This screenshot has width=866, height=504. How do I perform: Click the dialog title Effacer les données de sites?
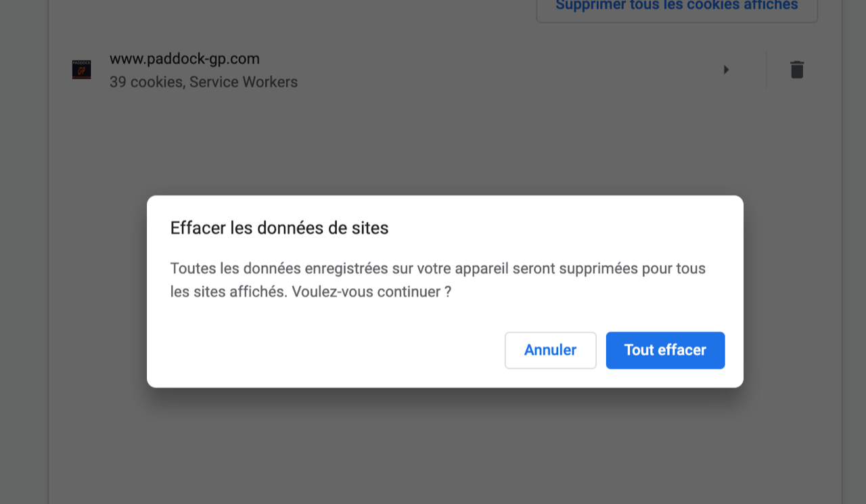[279, 228]
